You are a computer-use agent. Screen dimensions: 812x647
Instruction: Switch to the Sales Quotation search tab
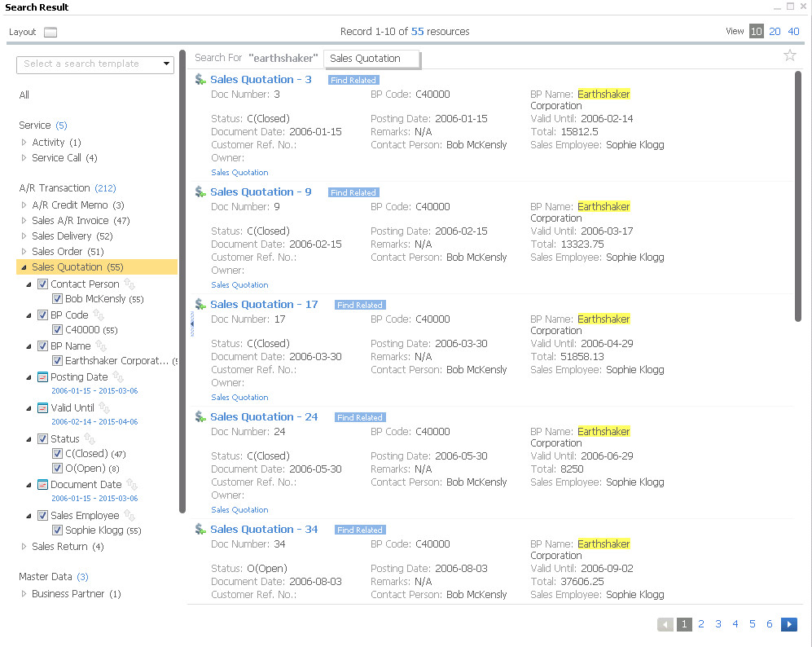click(x=371, y=59)
